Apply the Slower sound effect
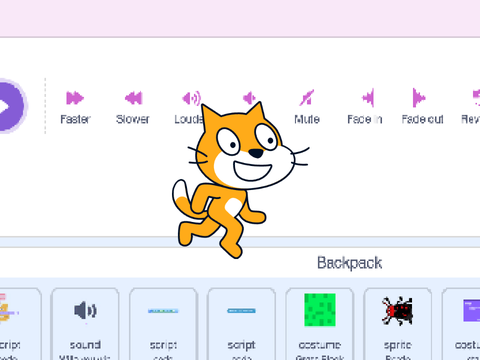 [x=133, y=107]
